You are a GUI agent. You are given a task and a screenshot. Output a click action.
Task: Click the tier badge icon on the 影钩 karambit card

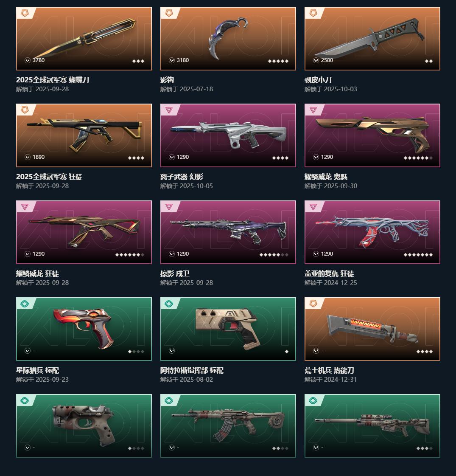169,13
